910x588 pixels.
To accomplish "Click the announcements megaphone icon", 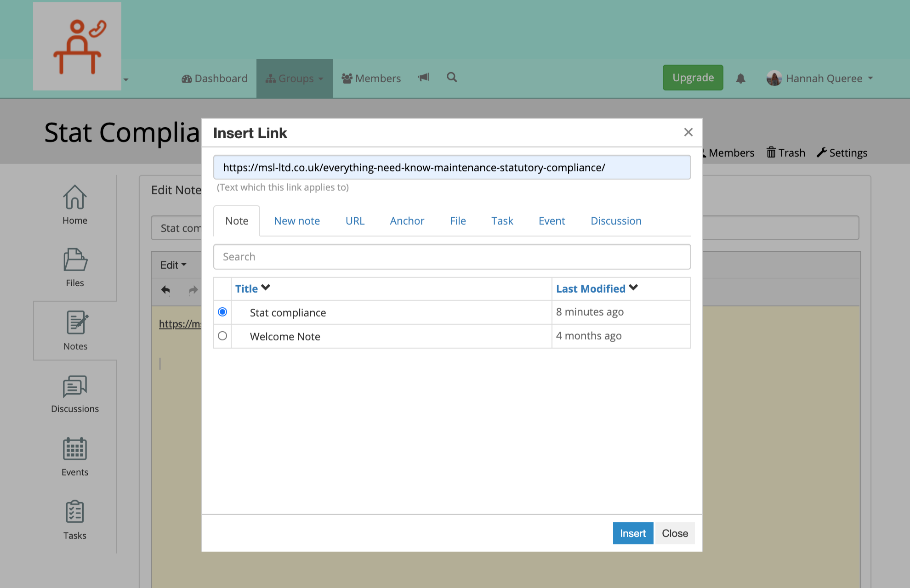I will point(424,78).
